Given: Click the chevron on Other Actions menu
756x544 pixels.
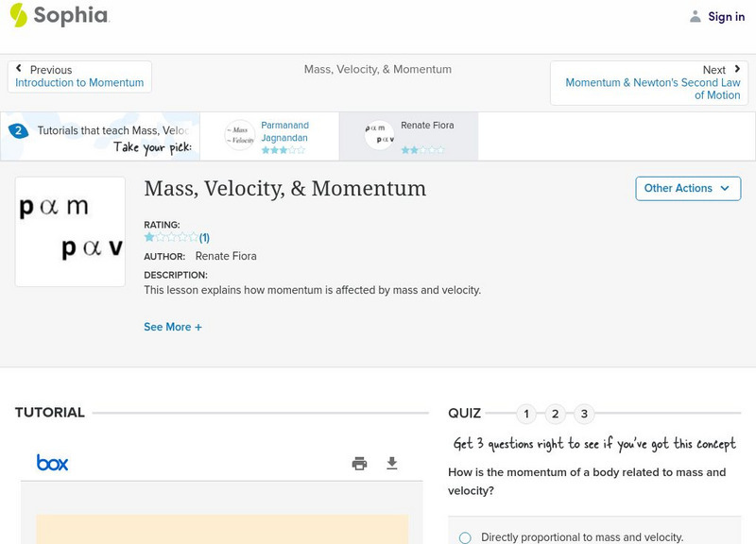Looking at the screenshot, I should pyautogui.click(x=726, y=188).
